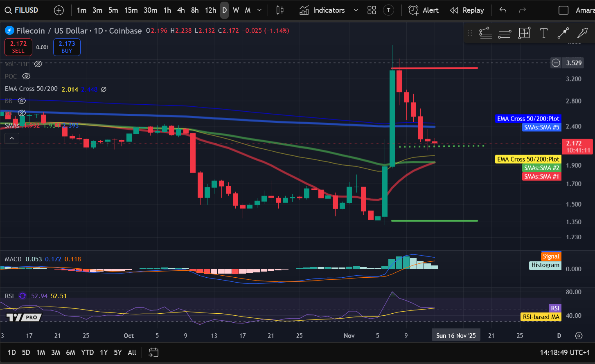Open the candlestick chart type selector

[x=280, y=10]
